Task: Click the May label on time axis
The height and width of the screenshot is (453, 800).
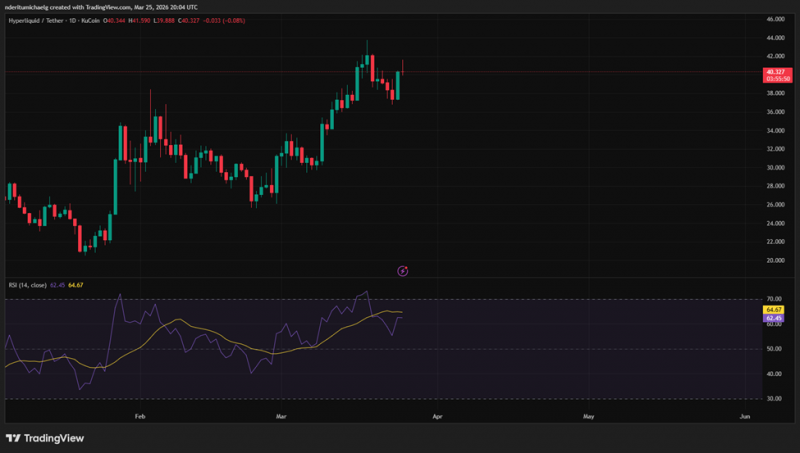Action: tap(589, 417)
